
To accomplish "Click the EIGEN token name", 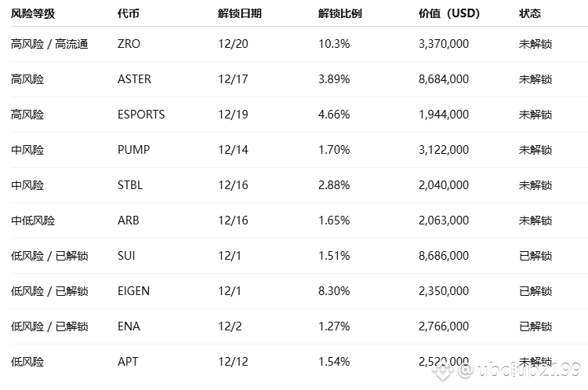I will [133, 291].
